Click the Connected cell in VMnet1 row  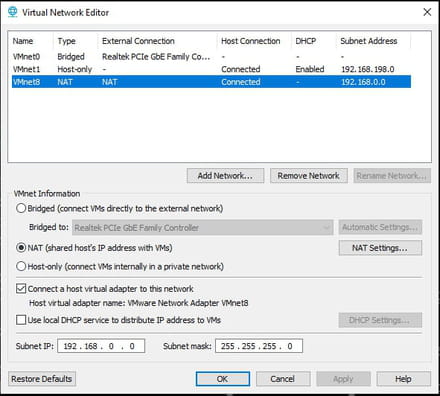click(241, 69)
